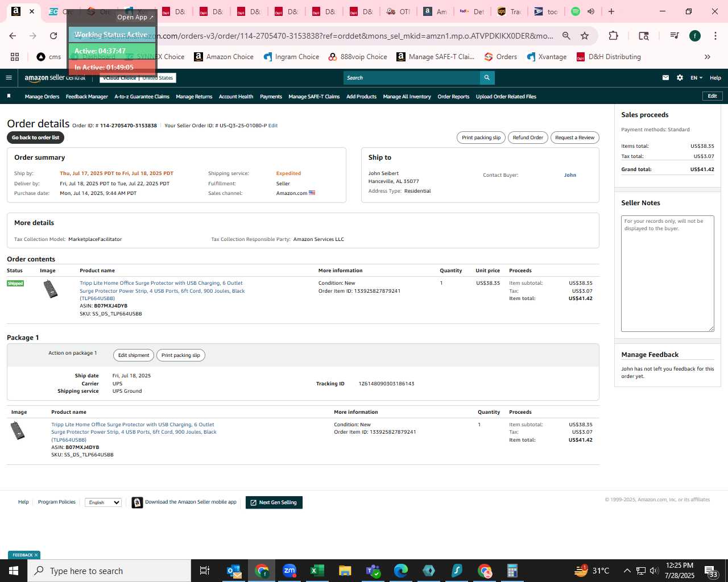Open the notification center icon
This screenshot has height=582, width=728.
tap(711, 571)
